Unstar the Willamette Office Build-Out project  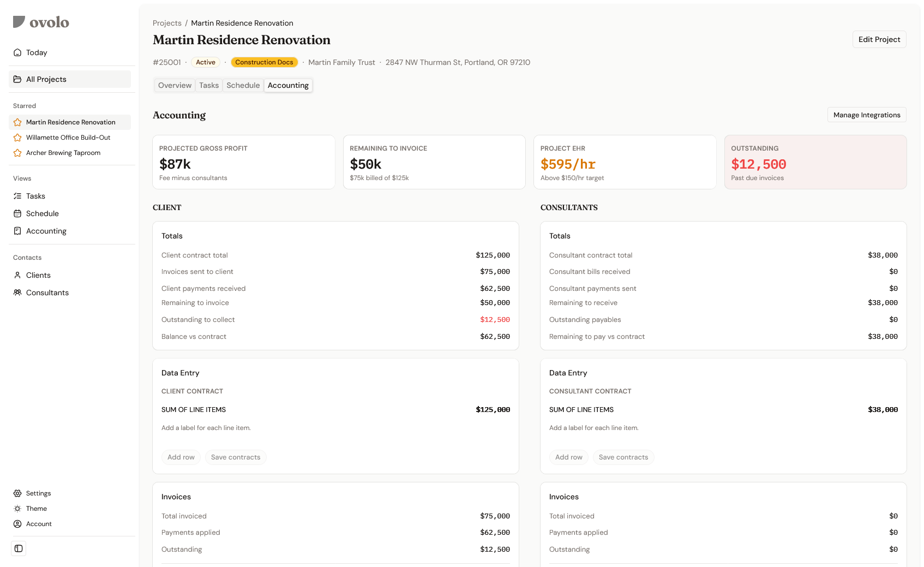click(17, 138)
